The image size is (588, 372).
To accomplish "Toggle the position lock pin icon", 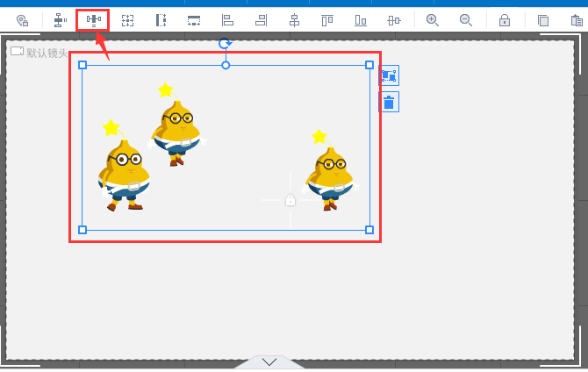I will (x=23, y=20).
